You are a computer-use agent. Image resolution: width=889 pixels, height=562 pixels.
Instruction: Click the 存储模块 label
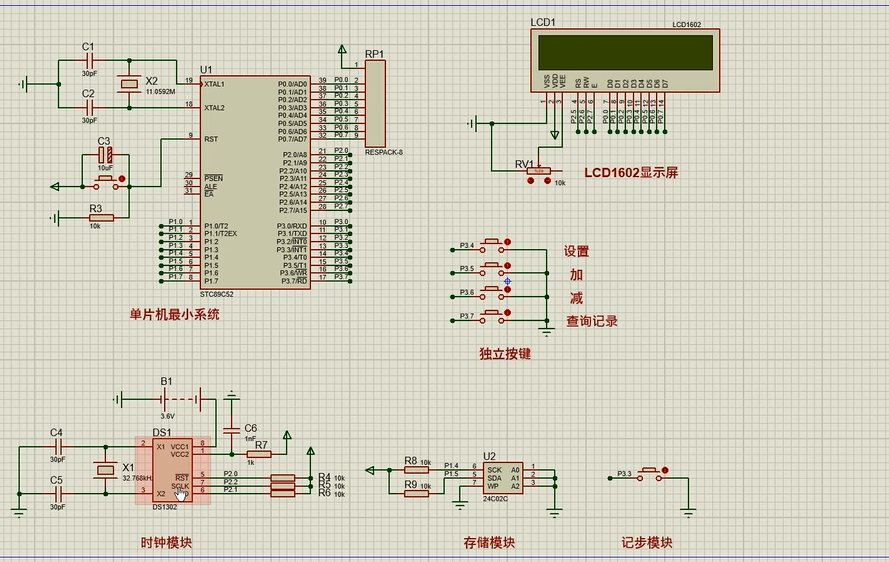[x=489, y=543]
